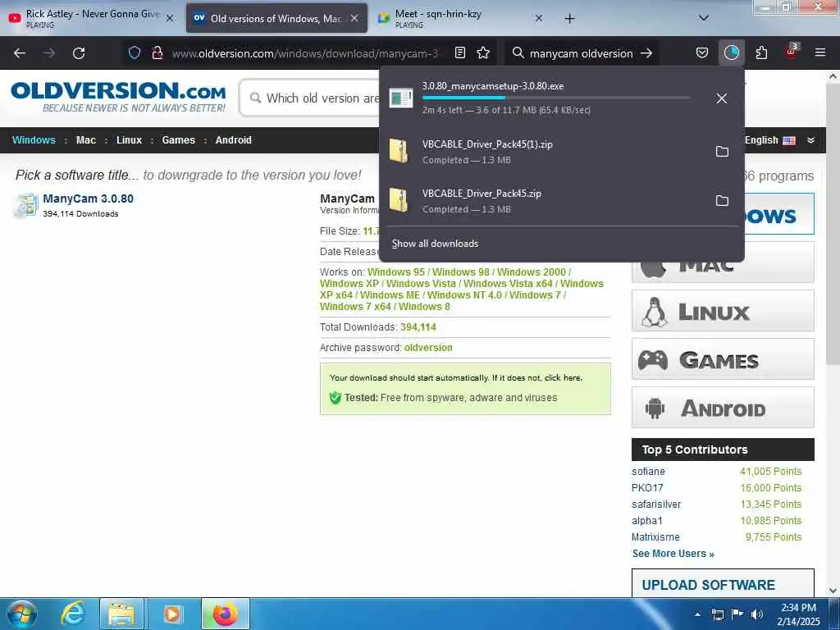Open the volume speaker tray icon
Image resolution: width=840 pixels, height=630 pixels.
tap(757, 614)
